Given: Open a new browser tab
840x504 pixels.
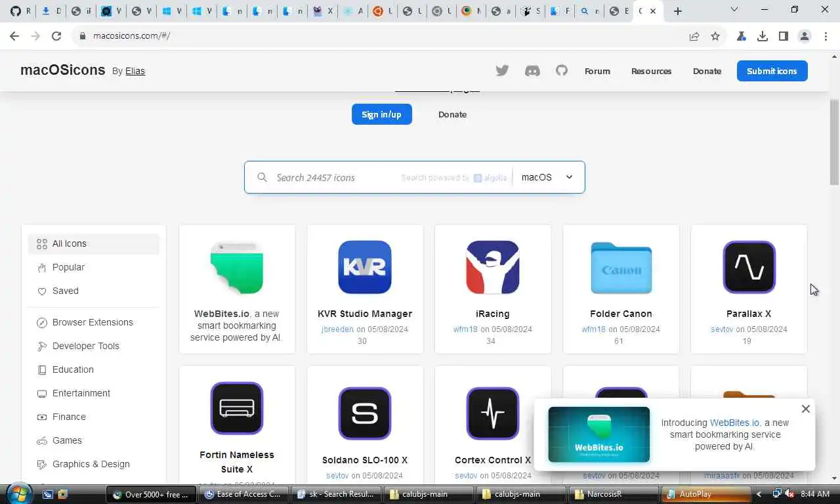Looking at the screenshot, I should [x=678, y=11].
